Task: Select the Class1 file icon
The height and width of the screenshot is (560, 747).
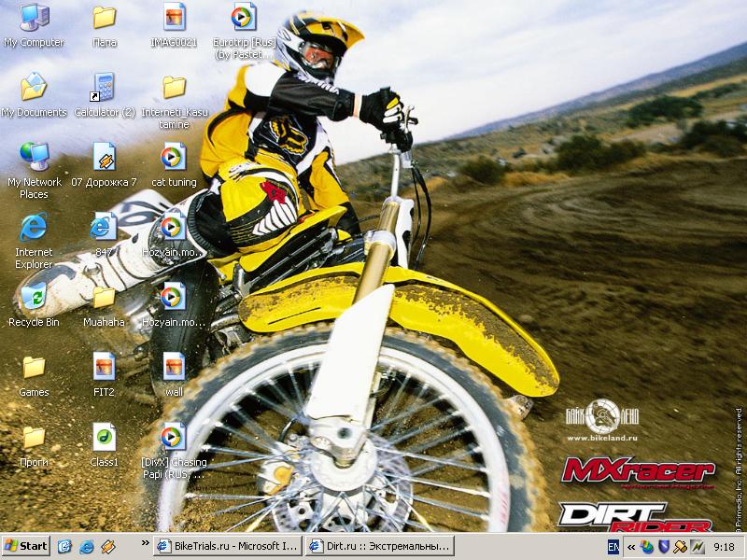Action: [104, 438]
